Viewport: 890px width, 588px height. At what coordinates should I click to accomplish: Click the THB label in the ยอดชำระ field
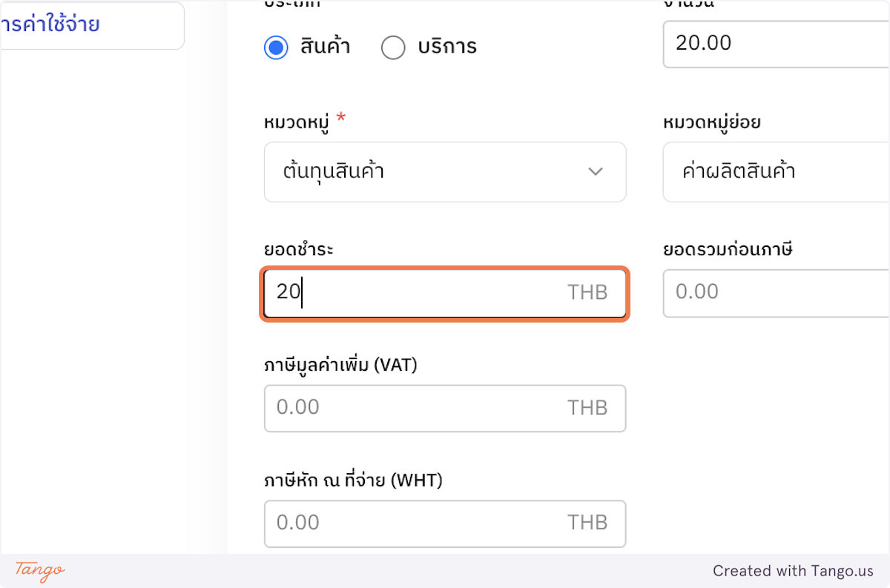(588, 293)
